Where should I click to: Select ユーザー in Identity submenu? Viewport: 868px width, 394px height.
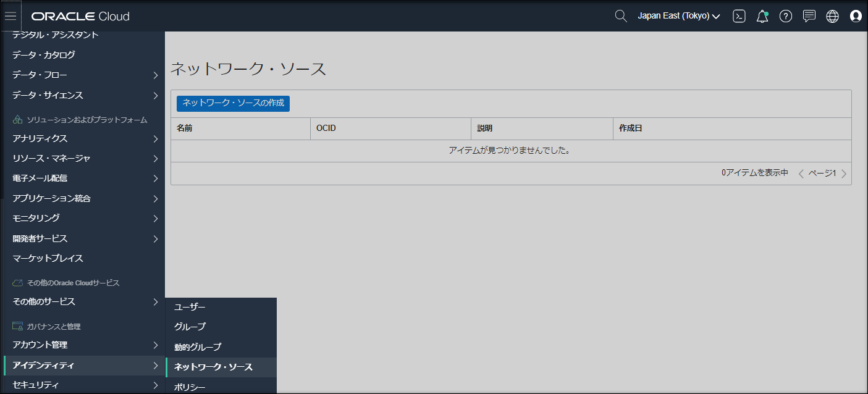tap(221, 307)
